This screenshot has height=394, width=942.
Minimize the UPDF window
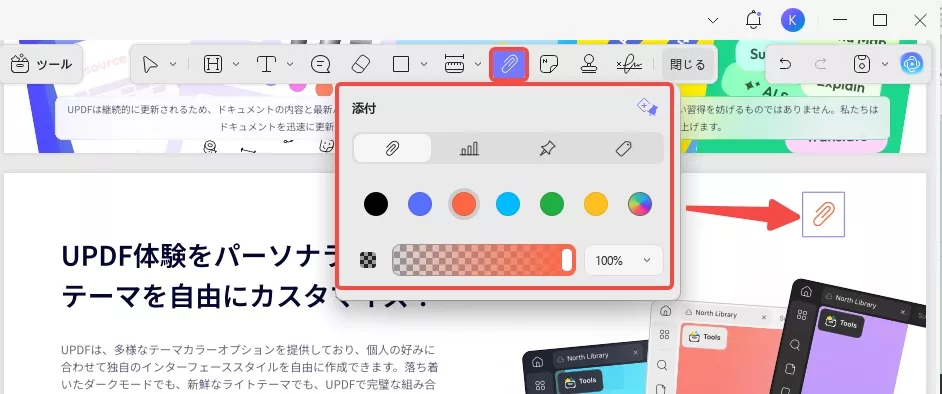click(840, 20)
